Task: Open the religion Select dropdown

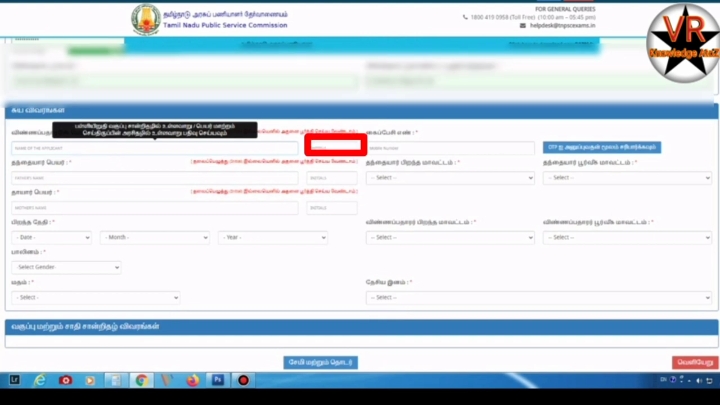Action: coord(96,298)
